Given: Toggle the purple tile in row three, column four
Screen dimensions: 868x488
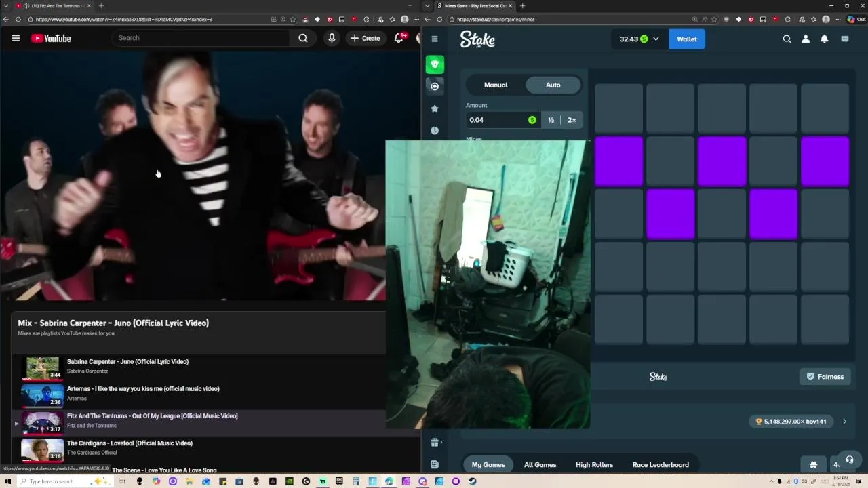Looking at the screenshot, I should pyautogui.click(x=774, y=214).
